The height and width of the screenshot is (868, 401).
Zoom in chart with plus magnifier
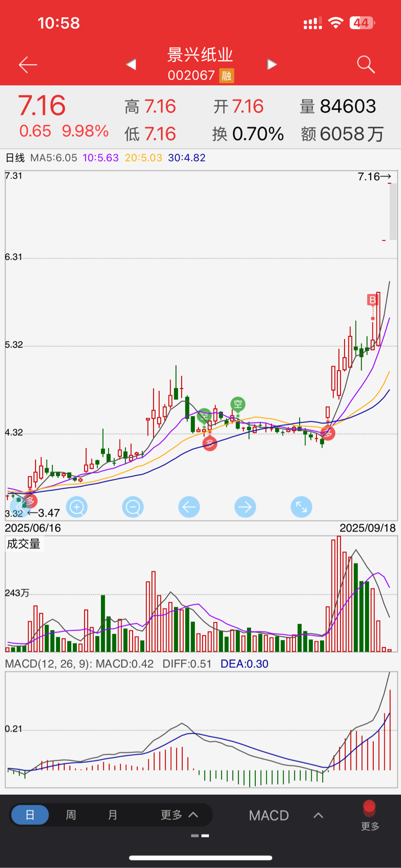(x=77, y=507)
